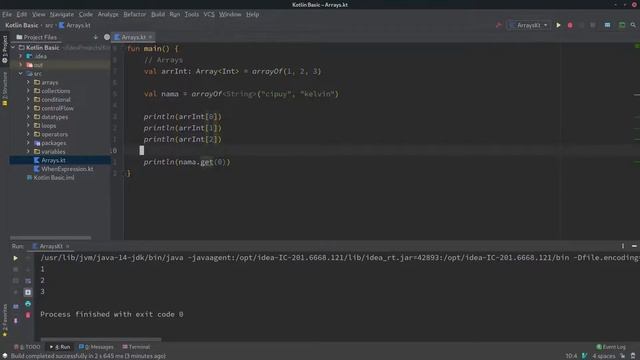
Task: Select Kotlin Basic.iml in the project tree
Action: click(x=60, y=178)
